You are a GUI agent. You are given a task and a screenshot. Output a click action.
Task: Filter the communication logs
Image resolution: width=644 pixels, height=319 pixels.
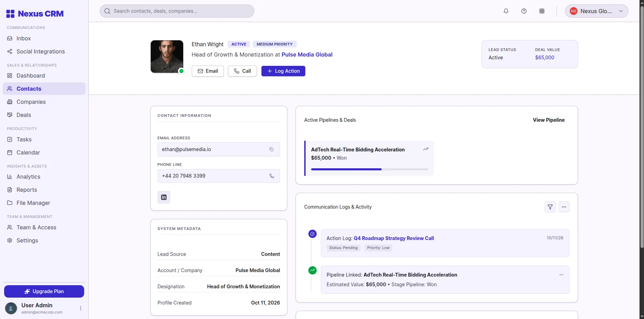(550, 207)
